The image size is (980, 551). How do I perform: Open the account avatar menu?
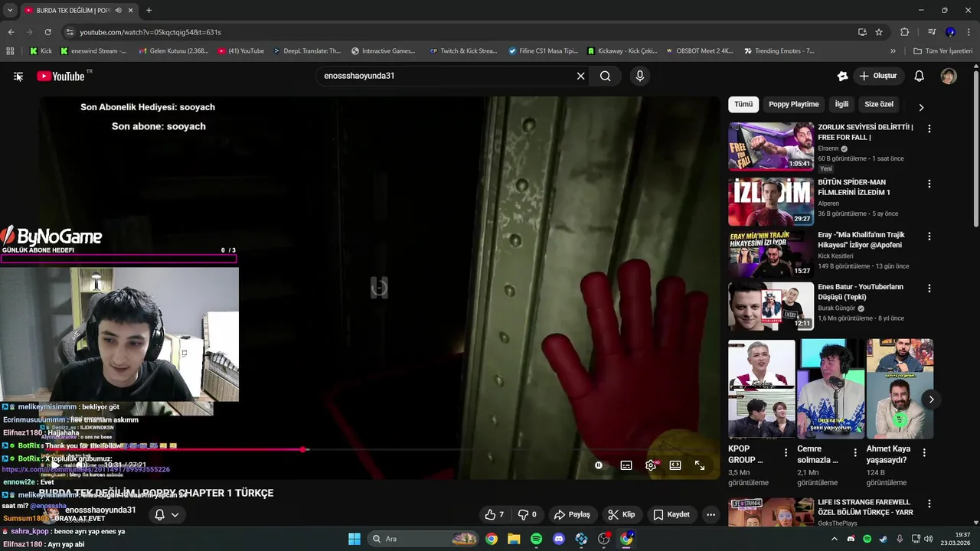949,76
